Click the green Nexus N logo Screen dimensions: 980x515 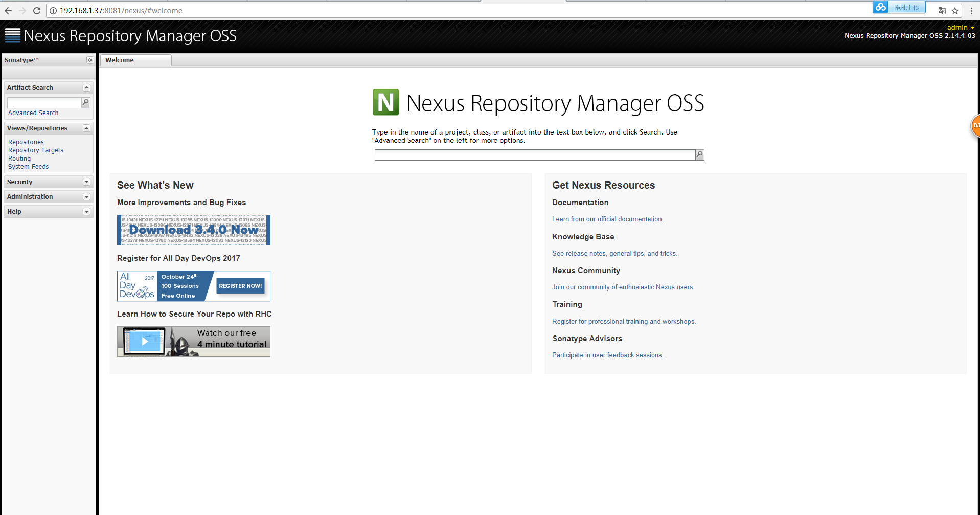(x=386, y=102)
